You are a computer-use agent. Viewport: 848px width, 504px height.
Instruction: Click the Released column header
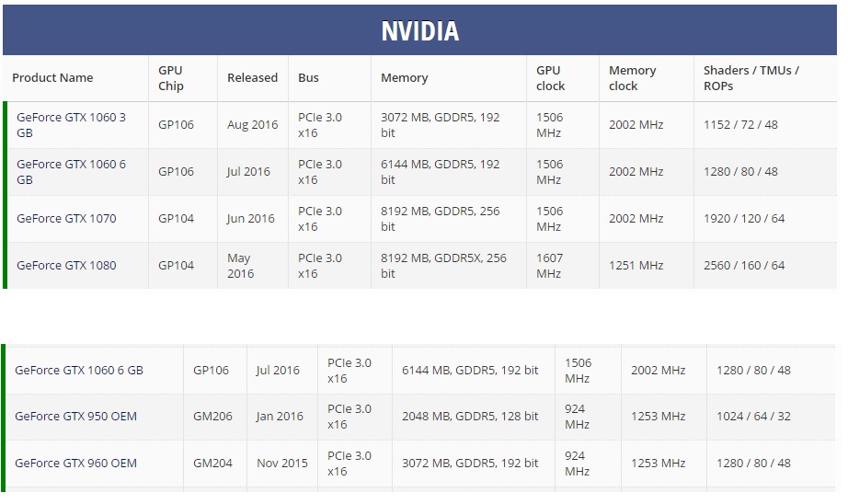(x=252, y=78)
